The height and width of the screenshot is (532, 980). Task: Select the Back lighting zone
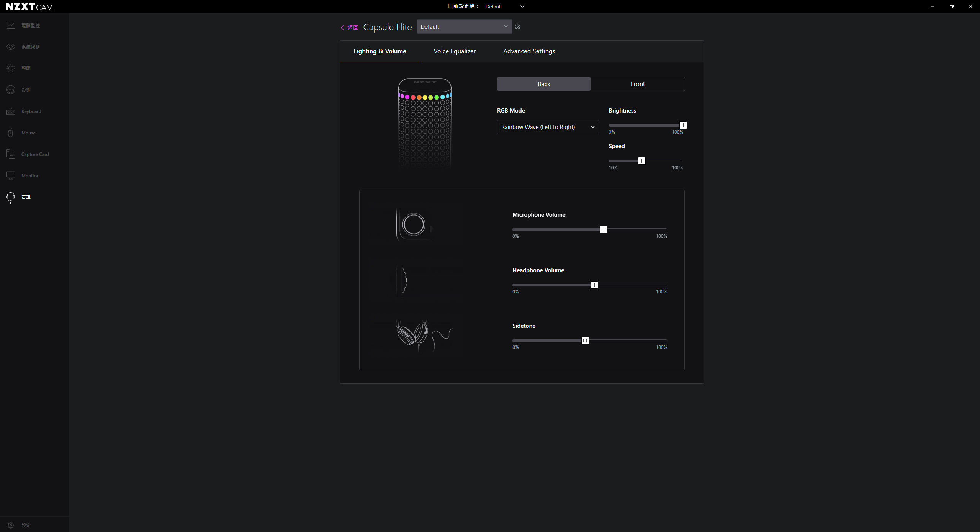544,84
